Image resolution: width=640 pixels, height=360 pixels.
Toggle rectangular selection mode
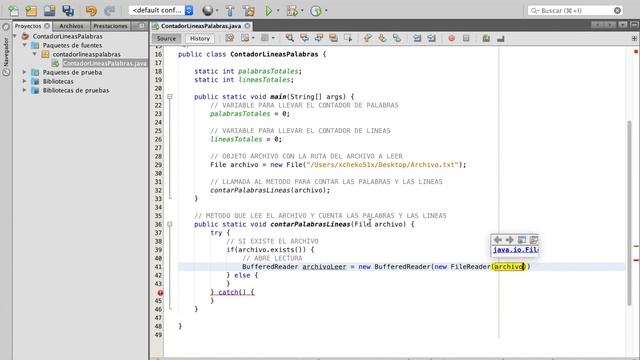[348, 38]
